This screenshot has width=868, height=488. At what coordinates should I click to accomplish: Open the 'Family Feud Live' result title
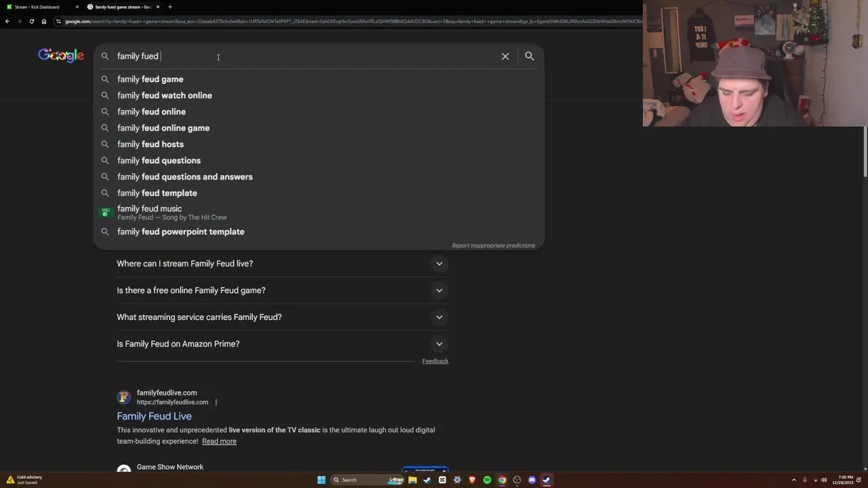tap(154, 416)
